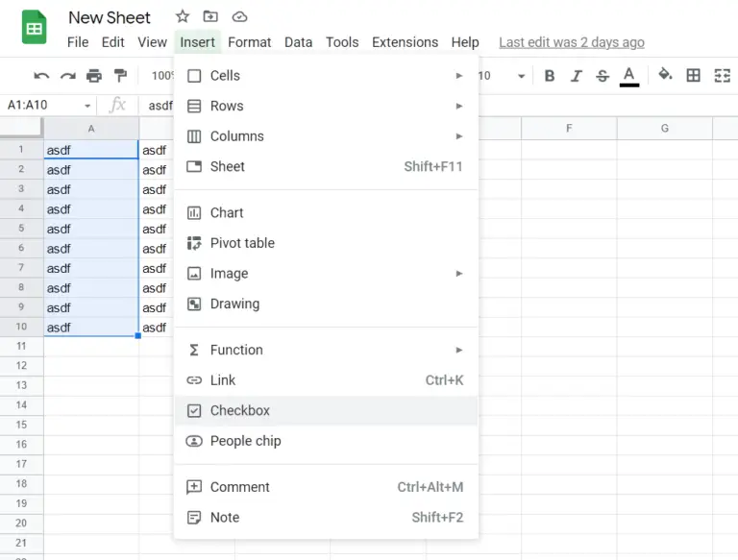Image resolution: width=738 pixels, height=560 pixels.
Task: Select the column A header
Action: pyautogui.click(x=91, y=129)
